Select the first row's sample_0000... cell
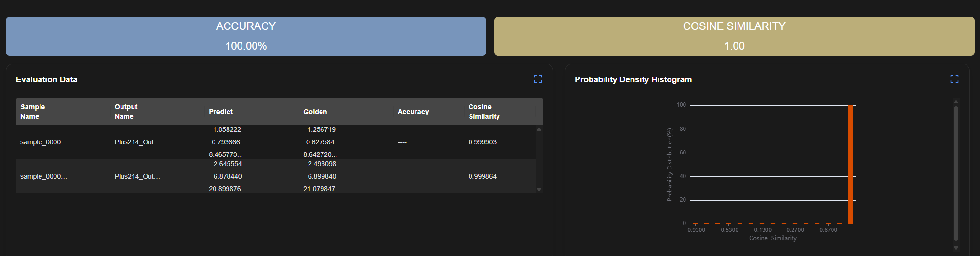The height and width of the screenshot is (256, 980). coord(43,142)
